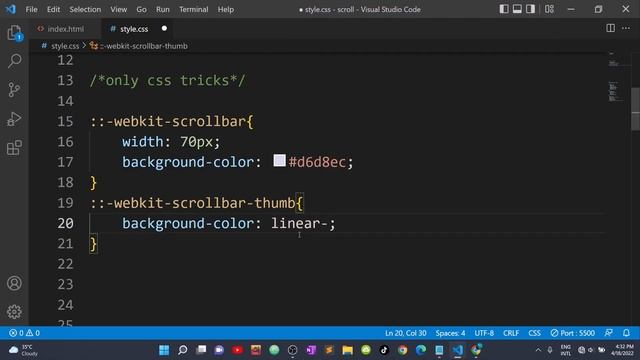Screen dimensions: 640x360
Task: Click Port : 5500 Live Server button
Action: 572,333
